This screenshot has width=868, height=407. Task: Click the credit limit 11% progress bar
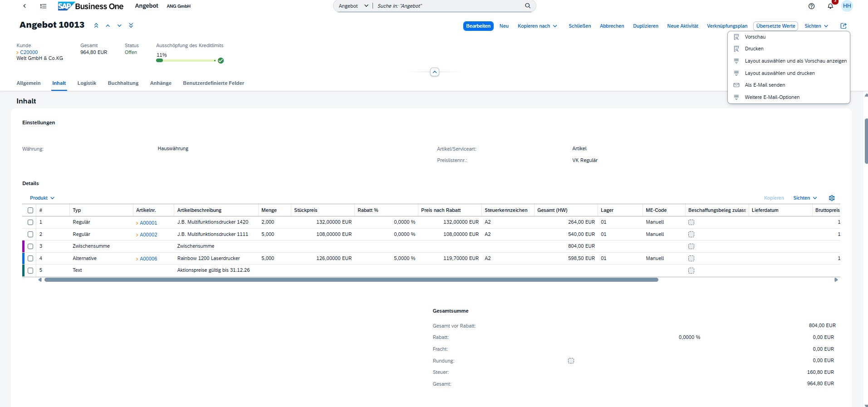(x=186, y=60)
